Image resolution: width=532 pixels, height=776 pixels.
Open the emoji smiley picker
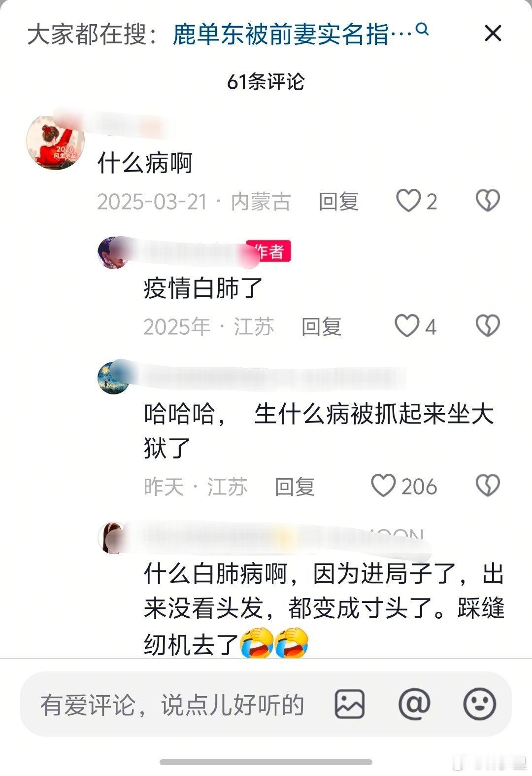click(479, 704)
